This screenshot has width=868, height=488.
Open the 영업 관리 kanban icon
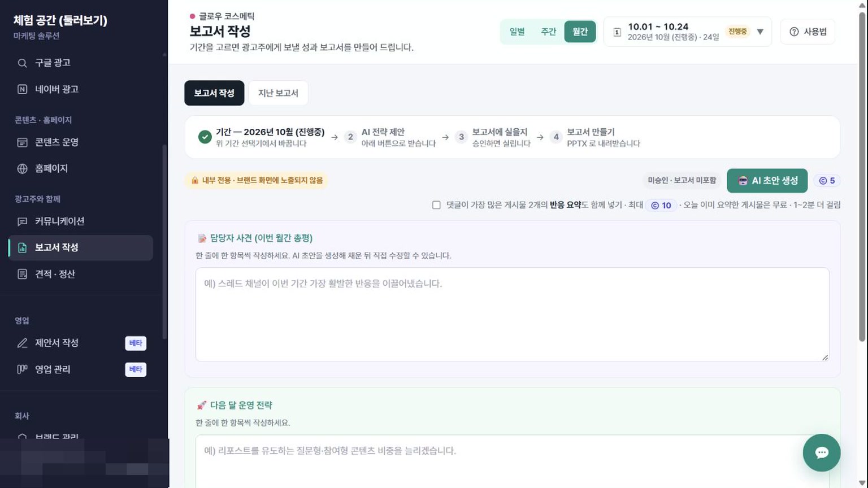point(22,369)
